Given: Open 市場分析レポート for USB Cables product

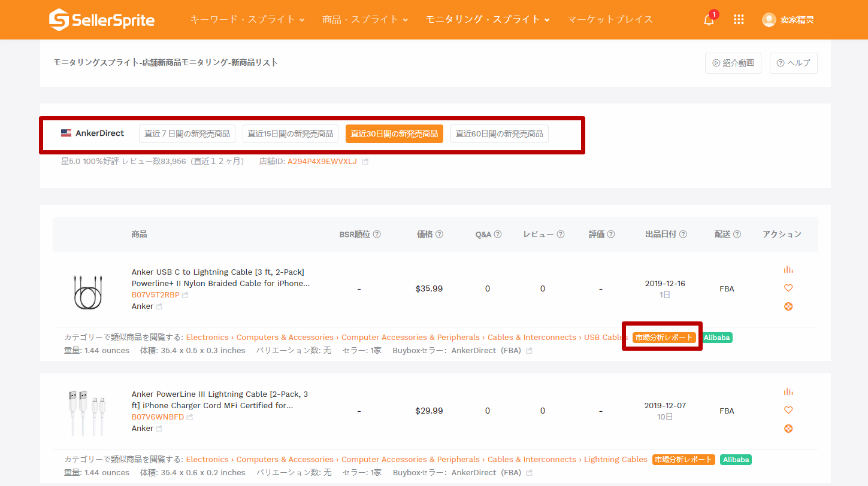Looking at the screenshot, I should pos(664,338).
